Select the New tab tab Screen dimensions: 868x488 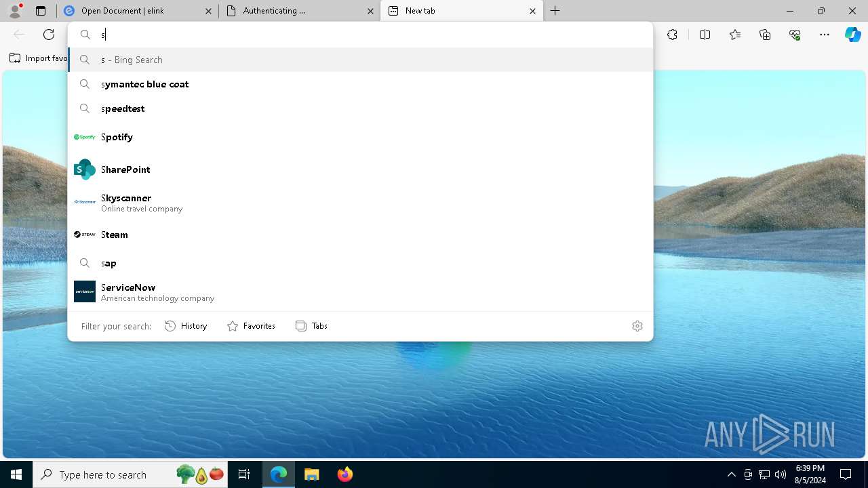pyautogui.click(x=462, y=11)
